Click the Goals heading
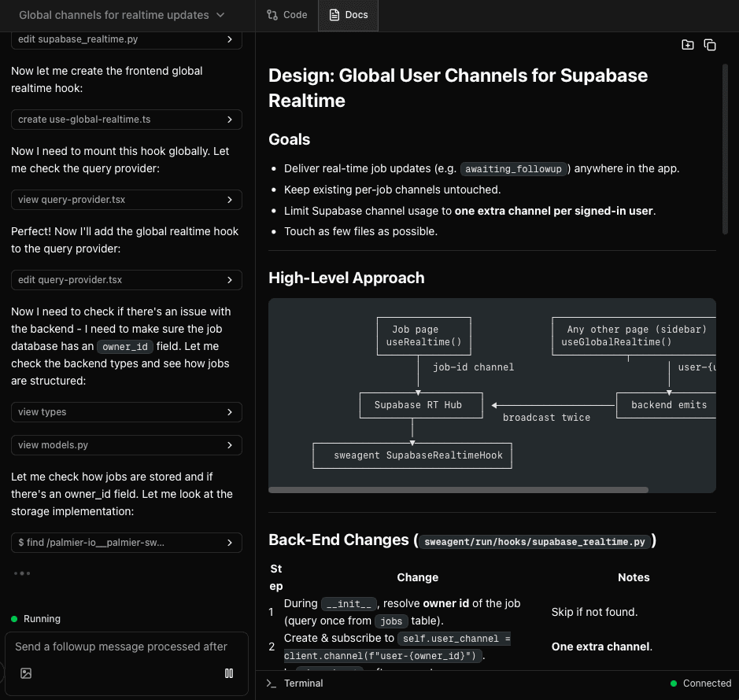 [290, 140]
